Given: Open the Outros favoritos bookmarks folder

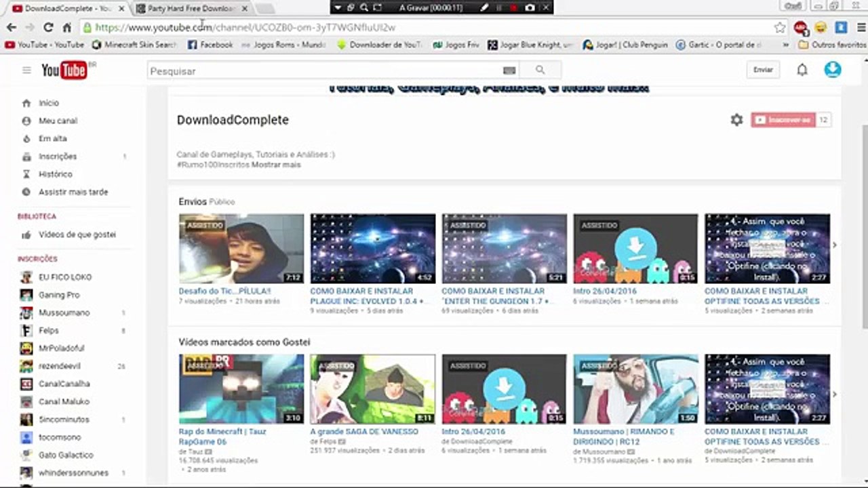Looking at the screenshot, I should tap(832, 45).
